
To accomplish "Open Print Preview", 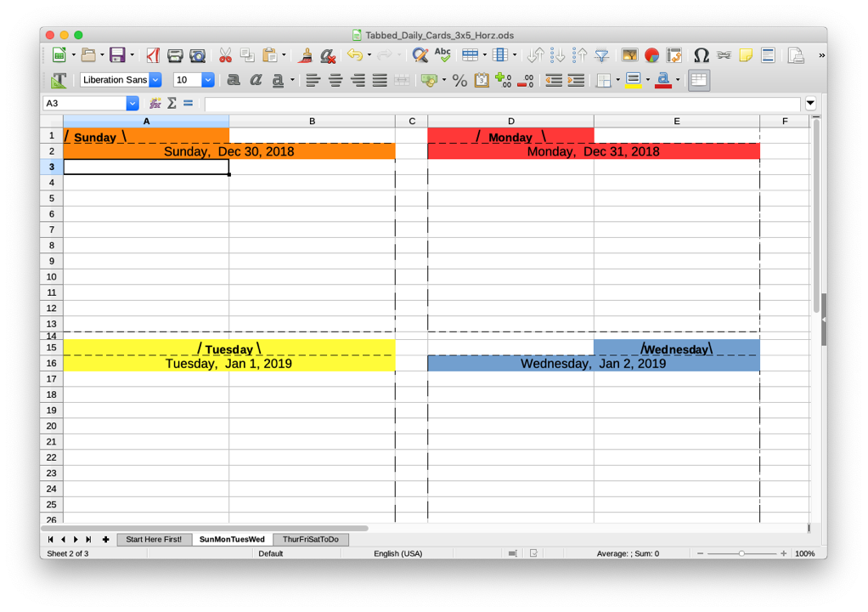I will point(197,55).
